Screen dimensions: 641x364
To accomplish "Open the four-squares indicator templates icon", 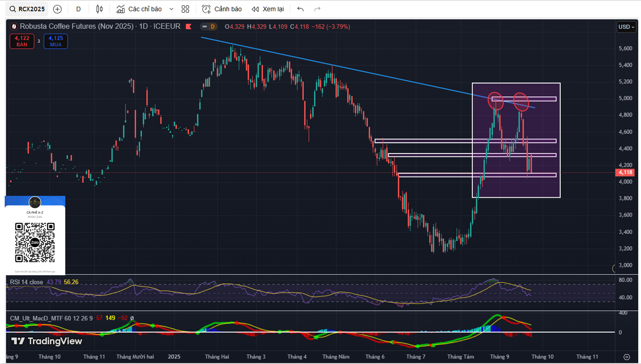I will coord(185,9).
